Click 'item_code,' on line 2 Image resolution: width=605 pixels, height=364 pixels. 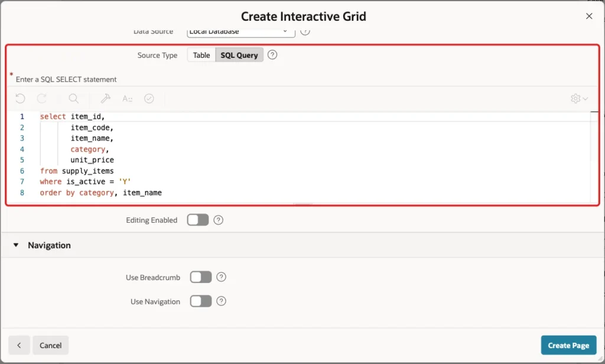92,128
